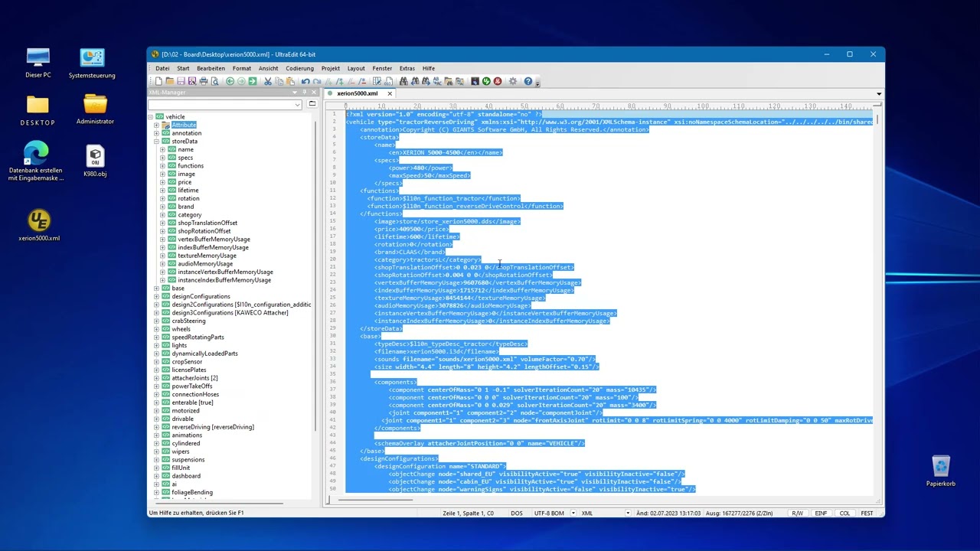Click the Paste clipboard icon
Viewport: 980px width, 551px height.
pos(290,81)
